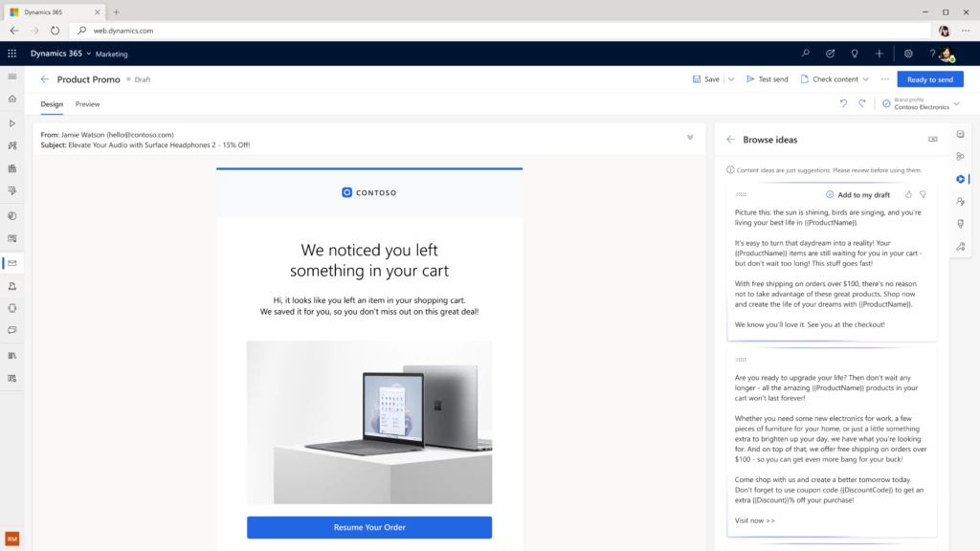Open the Contoso Electronics brand profile dropdown

coord(957,104)
